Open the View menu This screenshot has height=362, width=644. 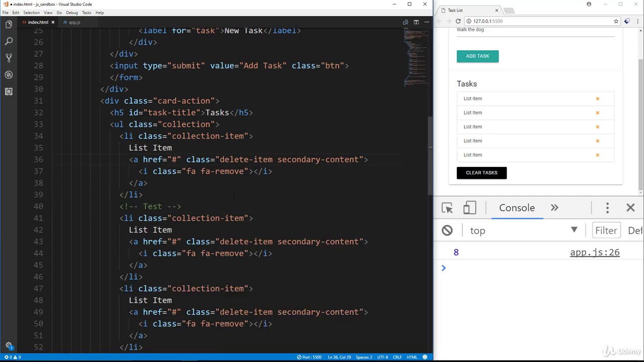click(x=48, y=13)
